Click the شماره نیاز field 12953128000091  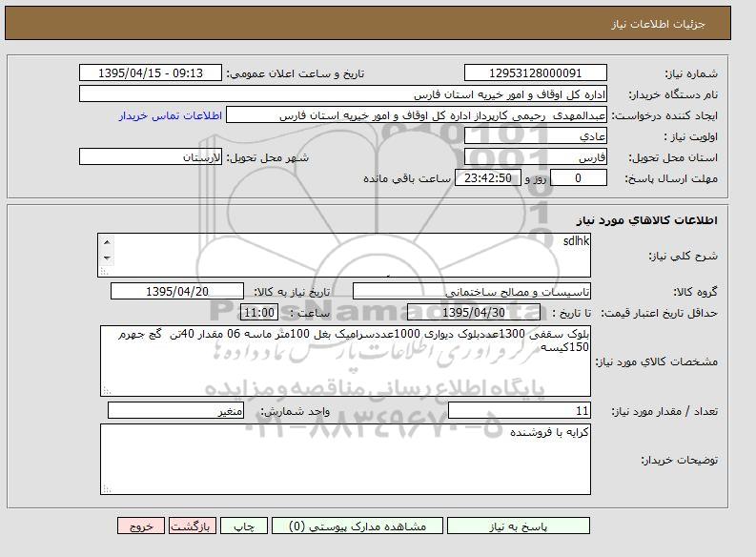point(535,72)
